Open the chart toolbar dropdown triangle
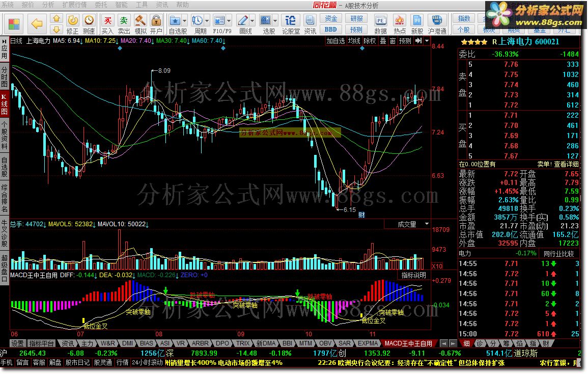The image size is (588, 374). point(427,41)
